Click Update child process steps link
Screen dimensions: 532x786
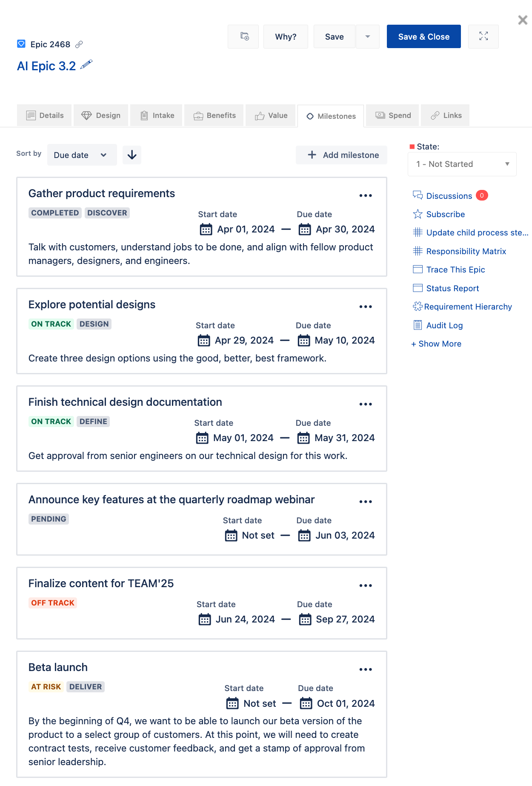pos(477,232)
